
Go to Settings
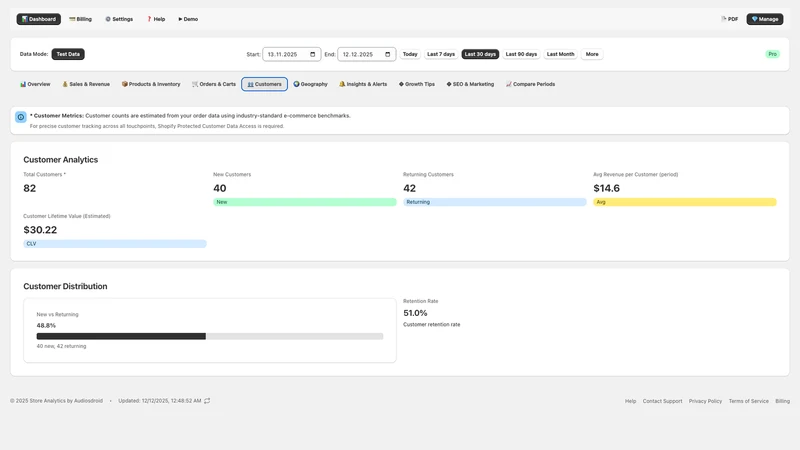point(119,19)
